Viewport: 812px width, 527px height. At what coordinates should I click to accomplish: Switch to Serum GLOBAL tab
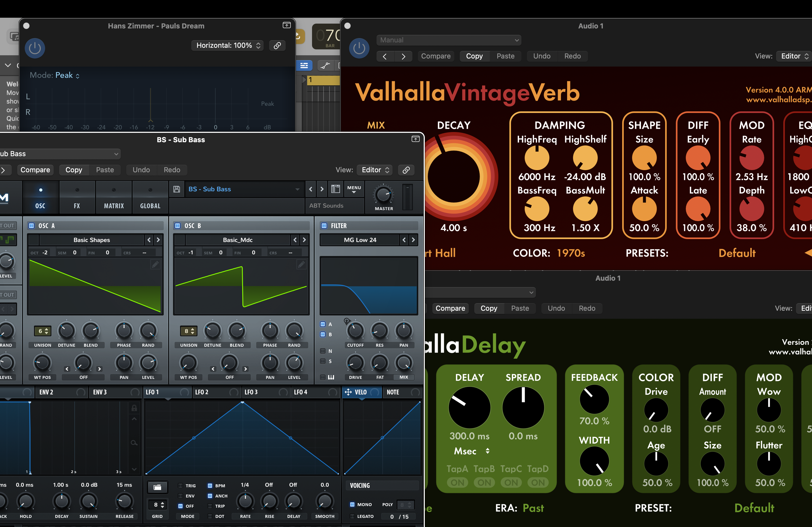pos(150,197)
